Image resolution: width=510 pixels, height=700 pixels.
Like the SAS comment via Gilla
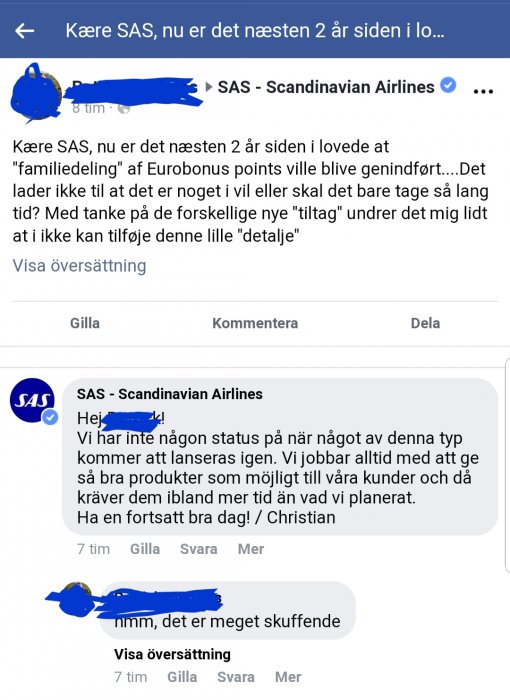145,549
